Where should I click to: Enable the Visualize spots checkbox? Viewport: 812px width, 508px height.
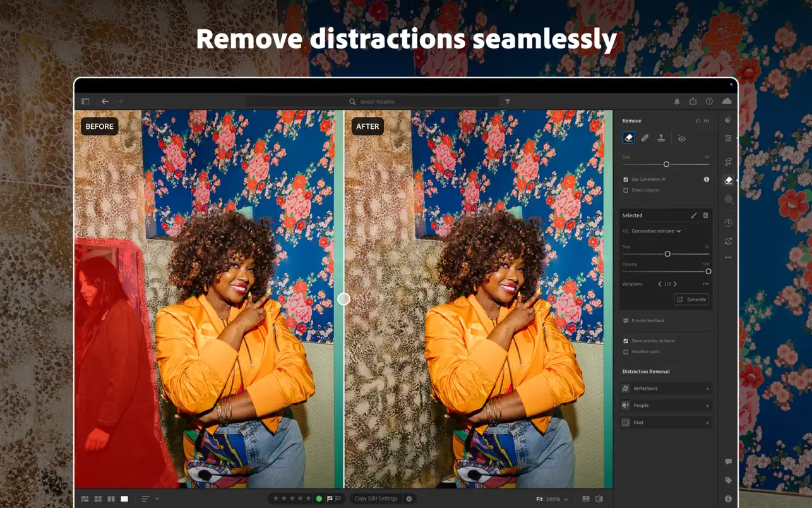click(626, 352)
